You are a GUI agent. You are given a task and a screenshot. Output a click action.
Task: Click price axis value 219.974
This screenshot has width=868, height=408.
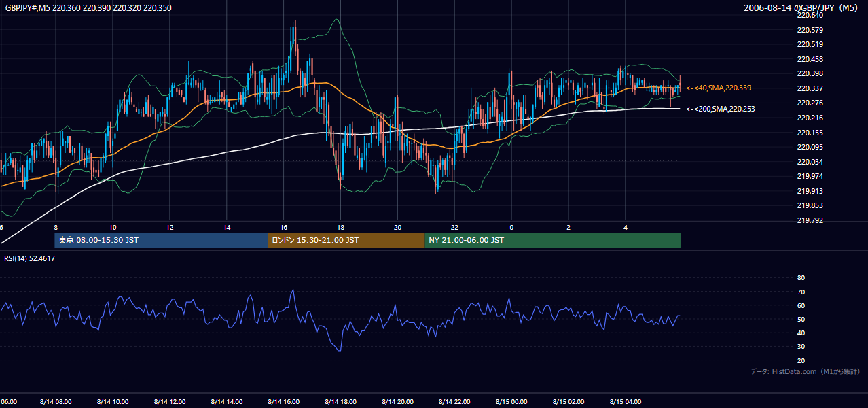(x=810, y=176)
